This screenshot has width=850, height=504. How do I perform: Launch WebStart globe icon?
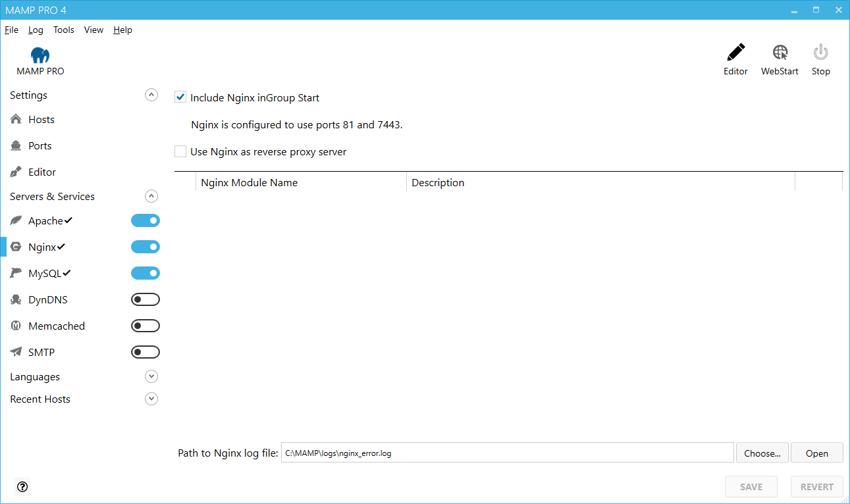click(780, 52)
